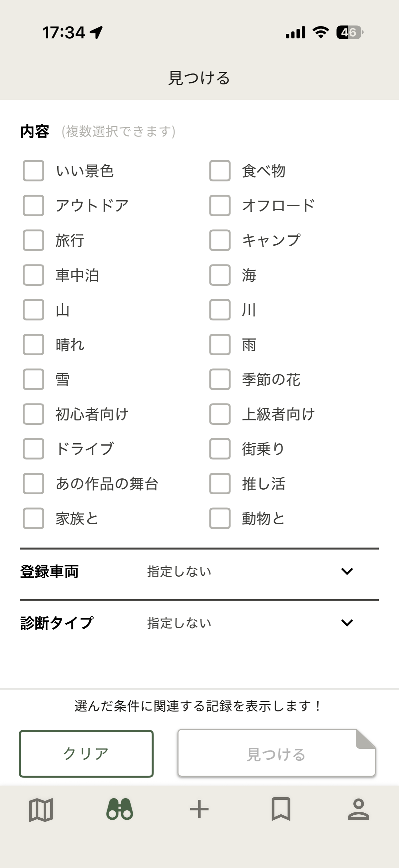399x868 pixels.
Task: Expand the 登録車両 dropdown chevron
Action: (347, 571)
